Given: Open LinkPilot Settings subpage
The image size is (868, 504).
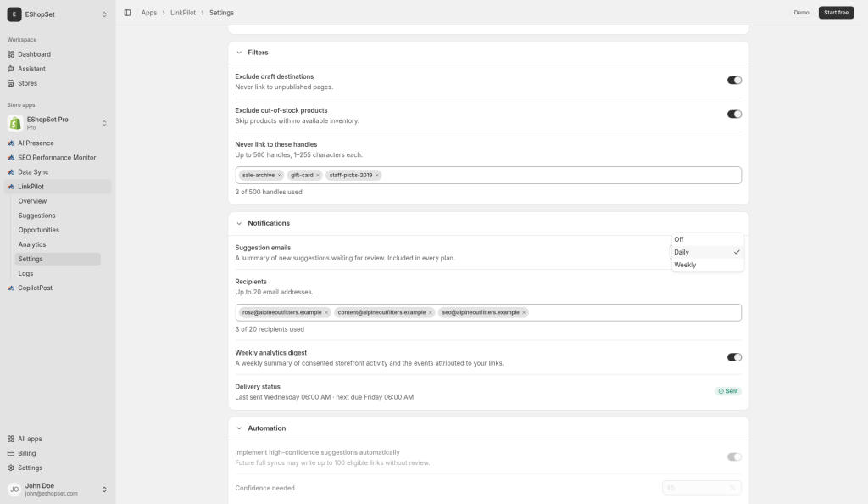Looking at the screenshot, I should (x=58, y=259).
